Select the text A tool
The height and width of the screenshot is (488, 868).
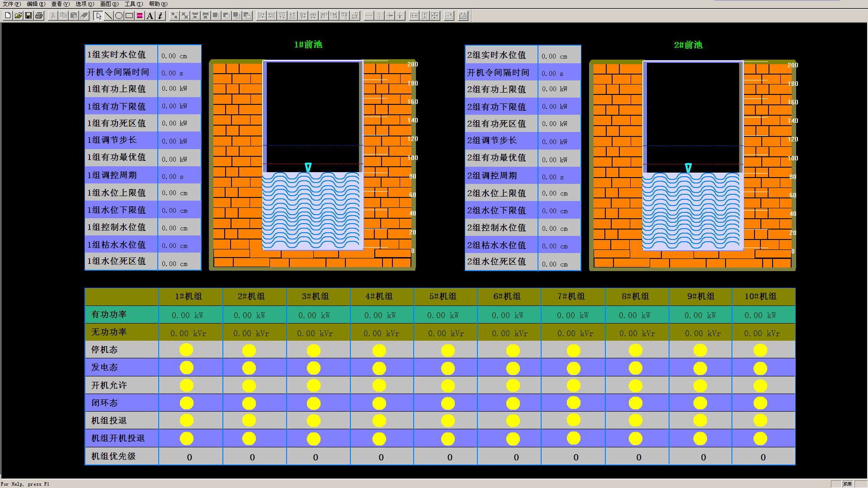(x=150, y=16)
